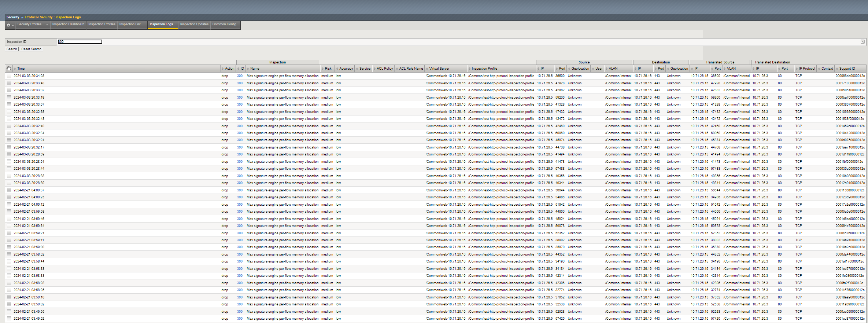Open row details icon for 20:28:38 entry
Viewport: 868px width, 323px height.
[x=9, y=176]
